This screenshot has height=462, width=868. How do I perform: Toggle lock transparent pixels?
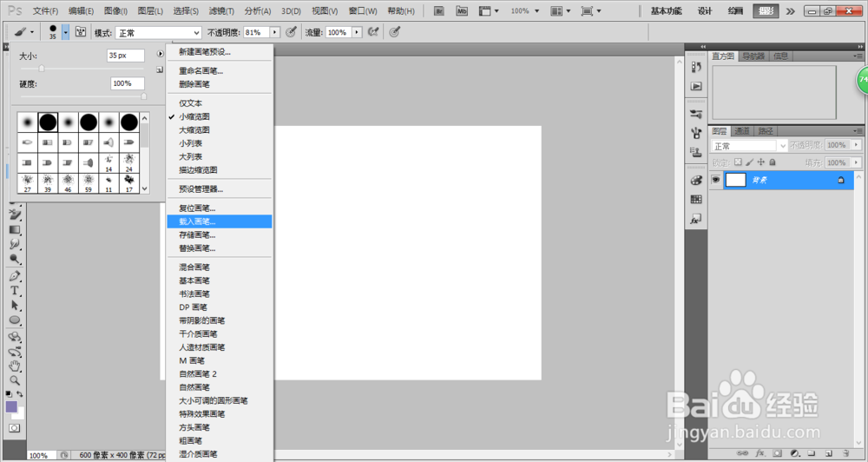738,162
